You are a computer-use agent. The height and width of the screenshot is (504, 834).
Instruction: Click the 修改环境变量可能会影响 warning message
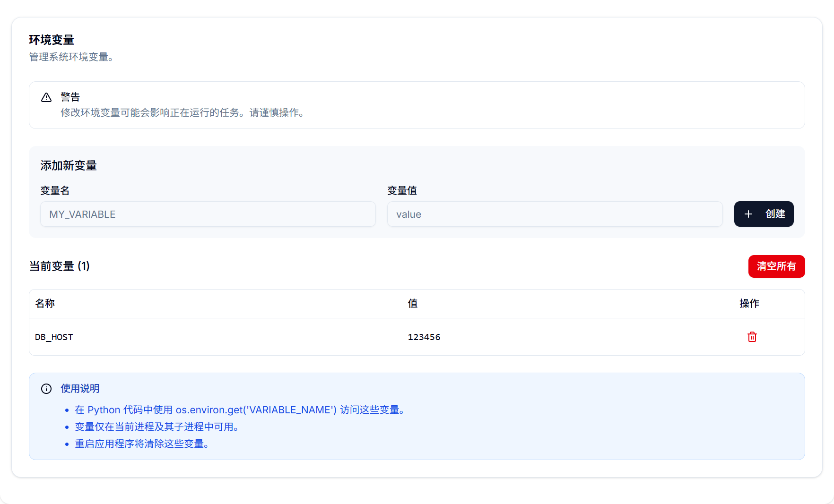pos(182,113)
